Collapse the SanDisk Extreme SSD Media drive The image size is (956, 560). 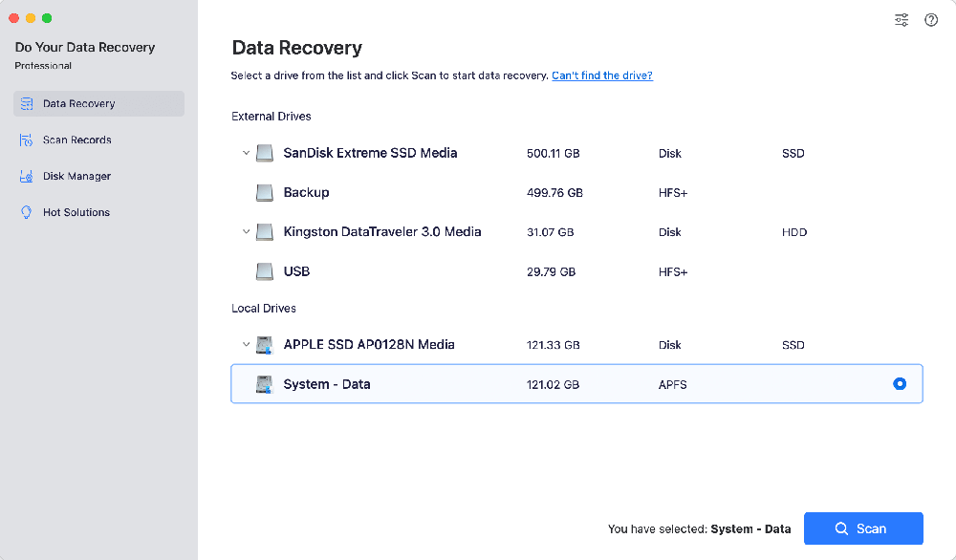click(x=246, y=153)
